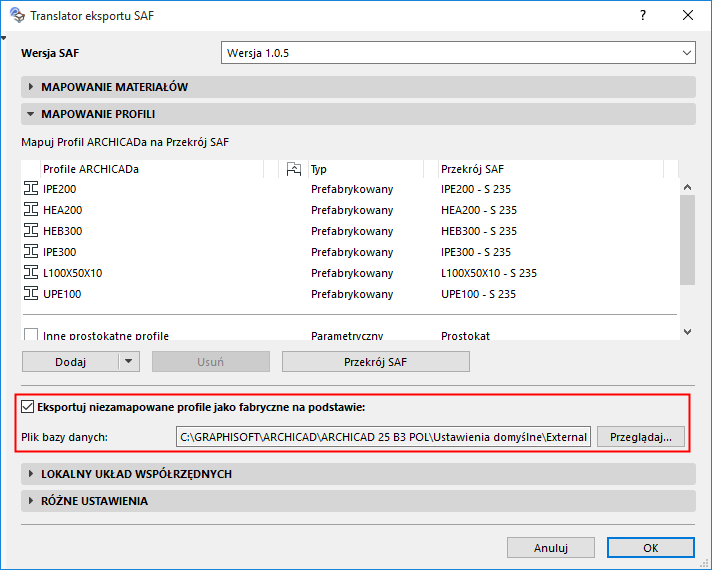Click the IPE300 - S 235 cell
The width and height of the screenshot is (712, 570).
click(x=476, y=252)
